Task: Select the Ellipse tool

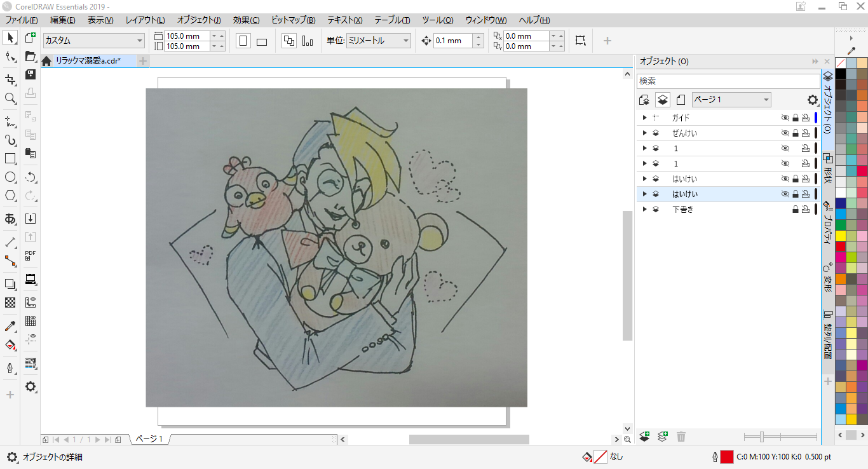Action: point(10,177)
